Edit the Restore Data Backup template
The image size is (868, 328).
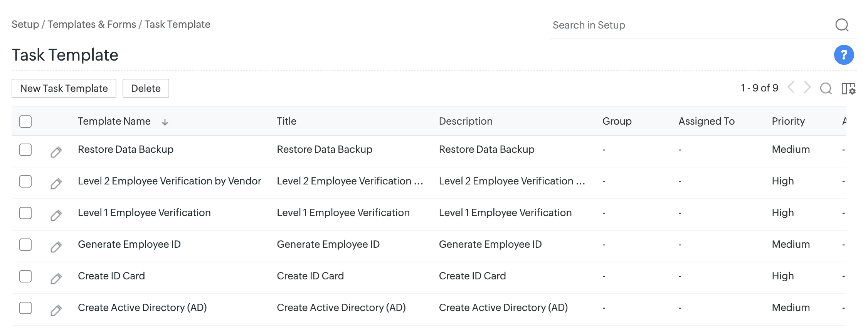pos(56,152)
